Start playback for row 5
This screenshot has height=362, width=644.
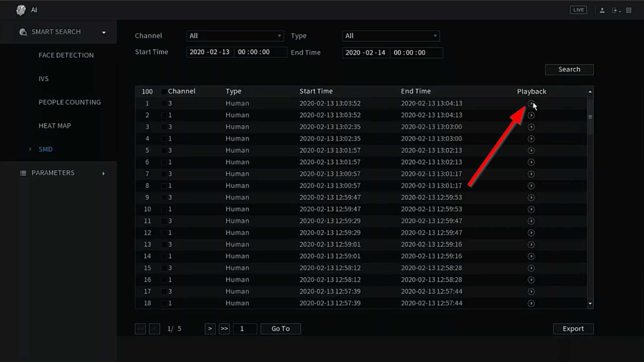[x=531, y=150]
